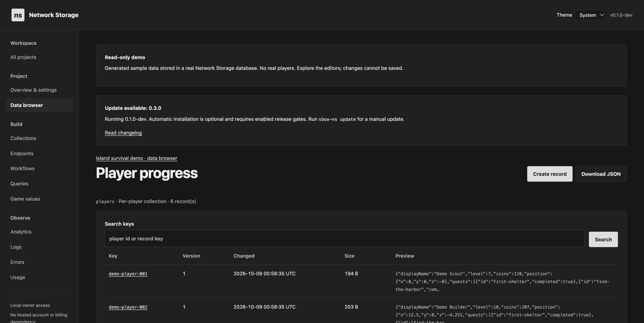Click the Demo Builder JSON preview
Viewport: 644px width, 323px height.
pos(495,313)
